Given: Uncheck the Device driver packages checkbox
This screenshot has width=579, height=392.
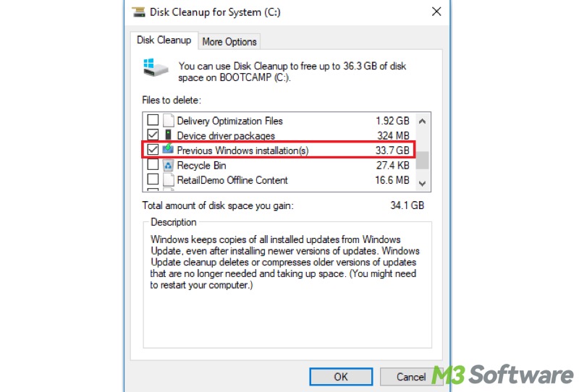Looking at the screenshot, I should pos(153,135).
